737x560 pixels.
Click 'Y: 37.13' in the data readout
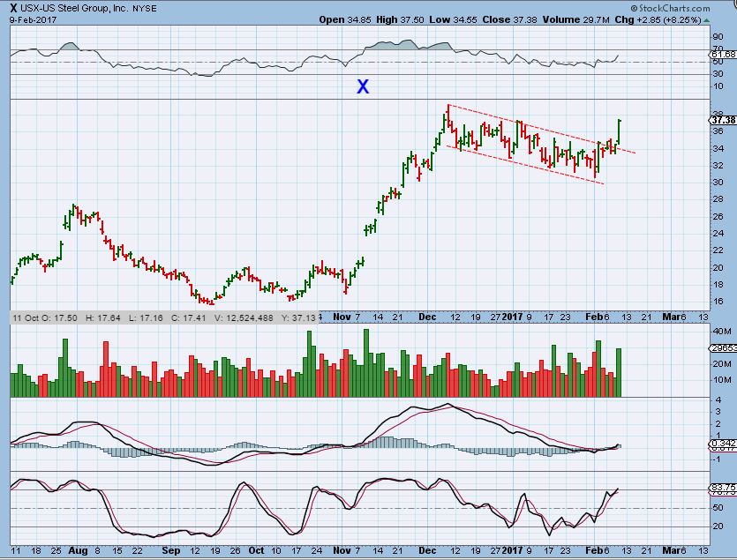(298, 318)
